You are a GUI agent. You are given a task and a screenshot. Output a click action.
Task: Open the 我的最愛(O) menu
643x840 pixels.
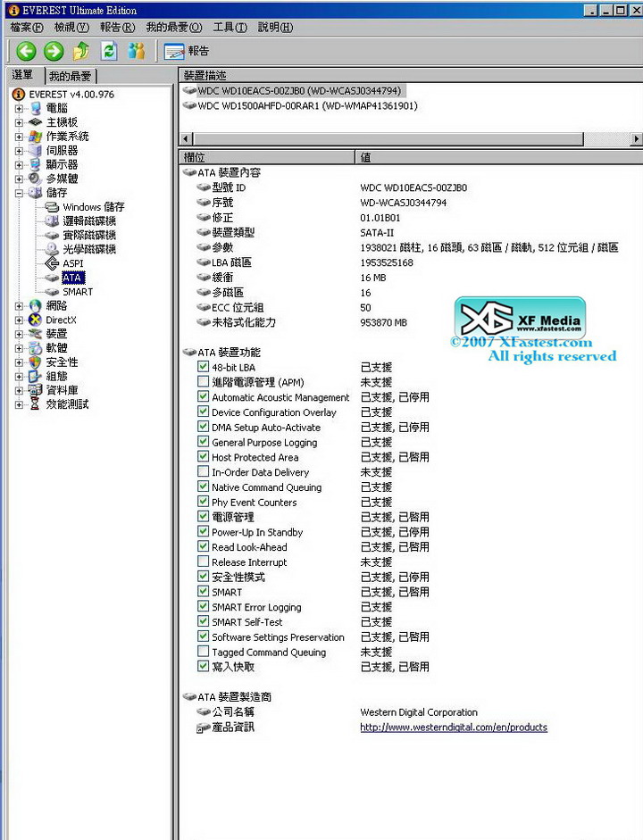click(x=174, y=28)
